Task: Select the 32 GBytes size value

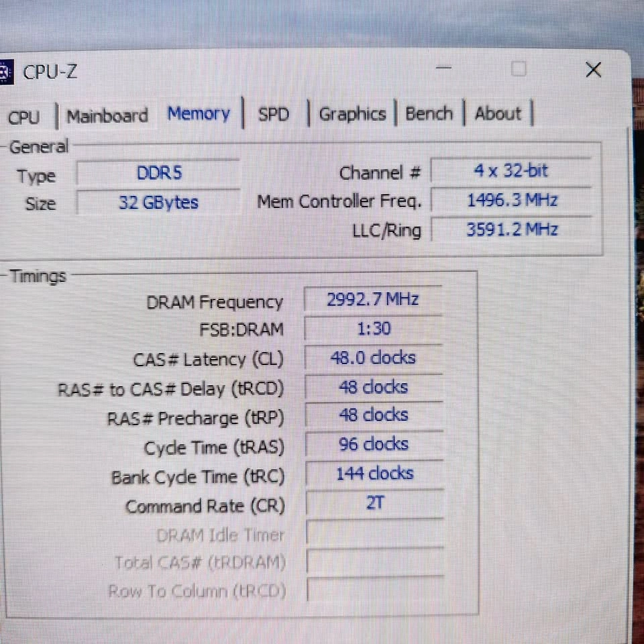Action: (158, 203)
